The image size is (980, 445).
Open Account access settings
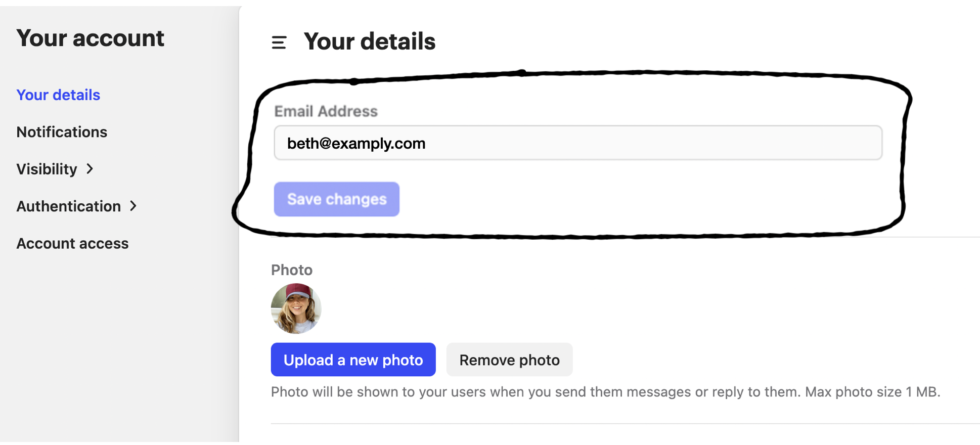pyautogui.click(x=72, y=243)
